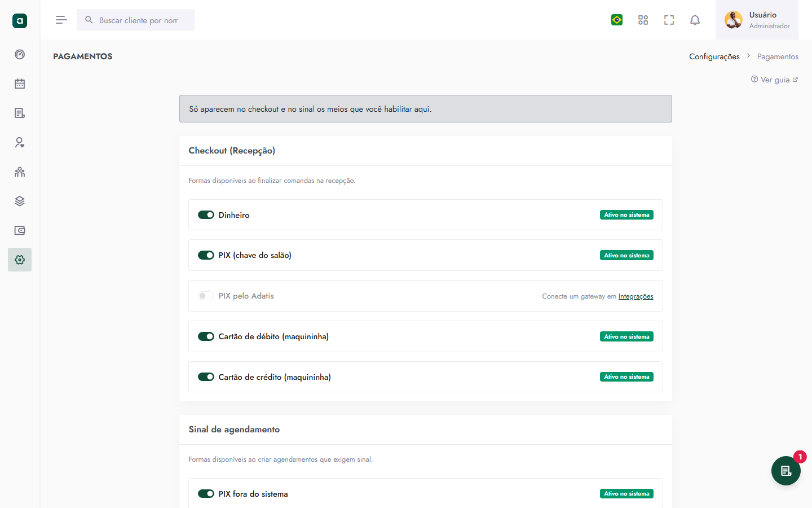Click the Brazil flag language icon
This screenshot has width=812, height=508.
click(617, 20)
